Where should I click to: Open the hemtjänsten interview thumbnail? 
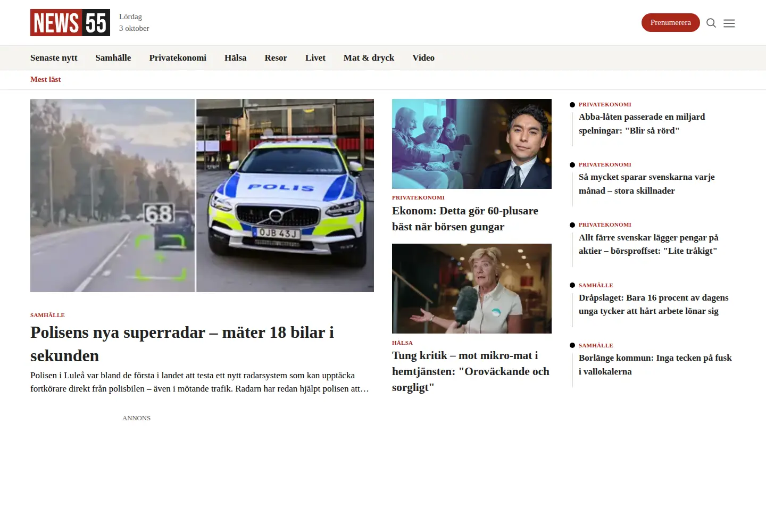click(472, 288)
